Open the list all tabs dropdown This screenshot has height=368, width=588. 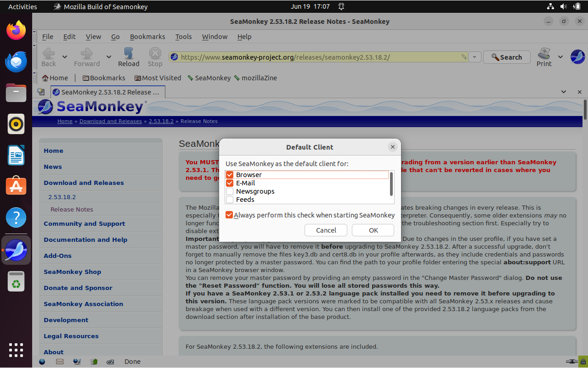pyautogui.click(x=564, y=92)
